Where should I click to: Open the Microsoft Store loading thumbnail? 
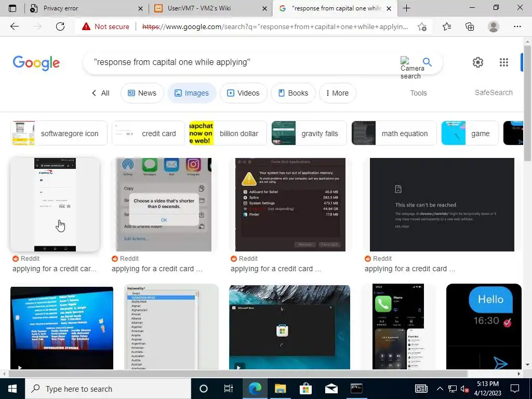[x=289, y=327]
